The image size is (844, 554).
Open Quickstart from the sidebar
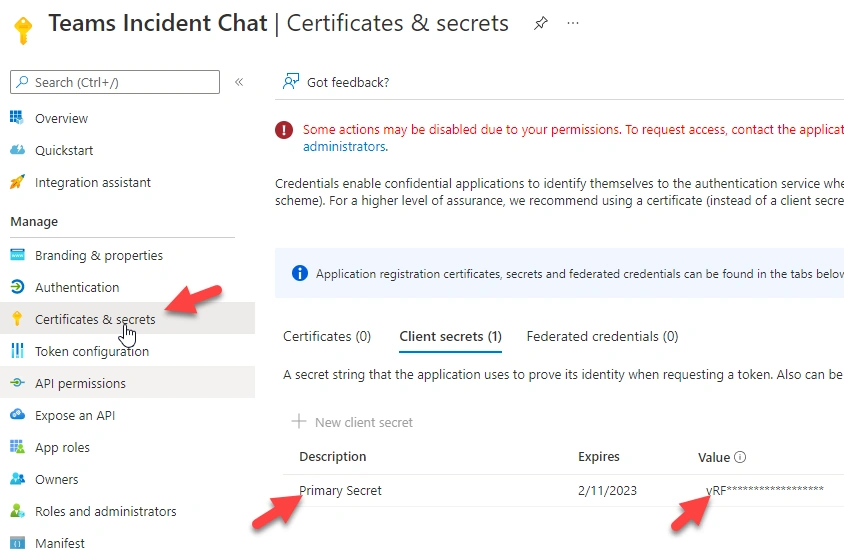coord(128,150)
